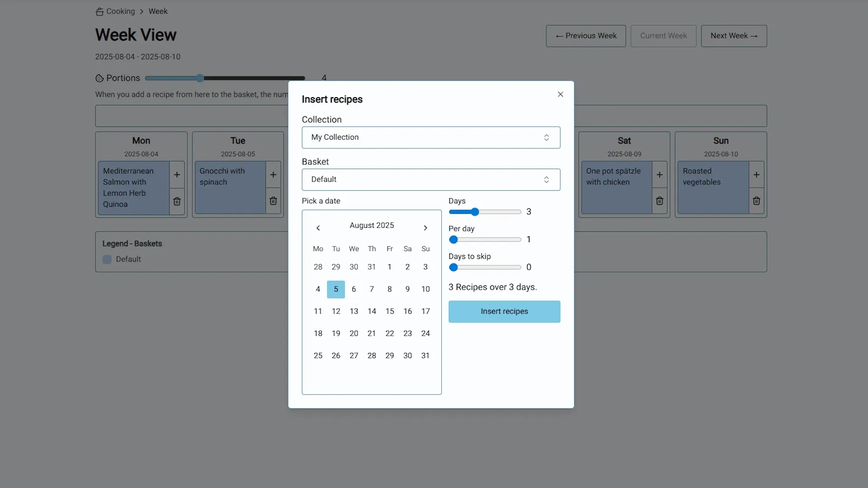The height and width of the screenshot is (488, 868).
Task: Click the Days to skip slider
Action: point(453,267)
